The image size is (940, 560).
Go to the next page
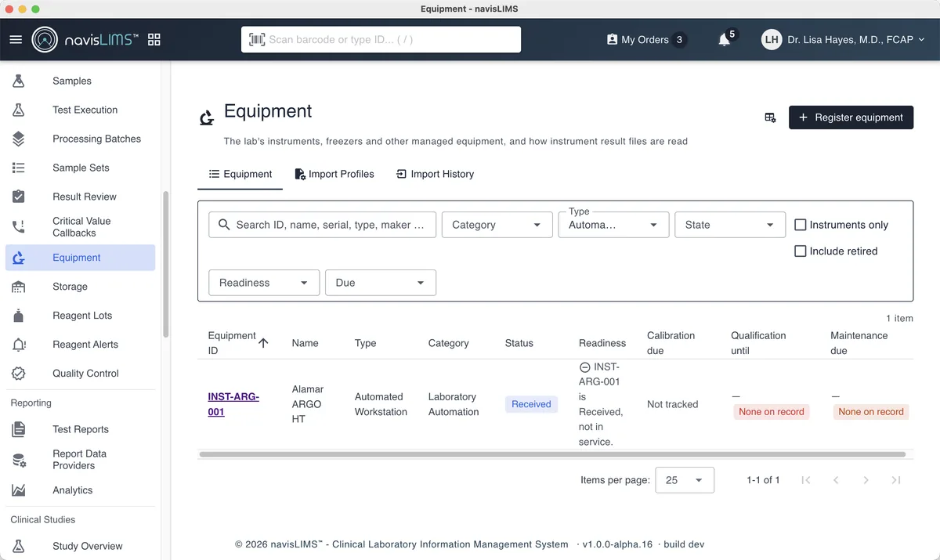(866, 480)
